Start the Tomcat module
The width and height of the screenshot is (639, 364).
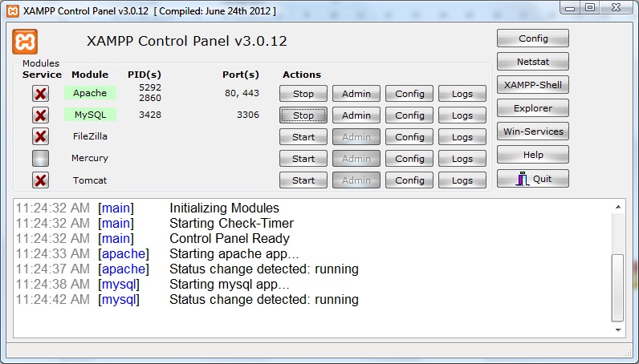tap(303, 180)
